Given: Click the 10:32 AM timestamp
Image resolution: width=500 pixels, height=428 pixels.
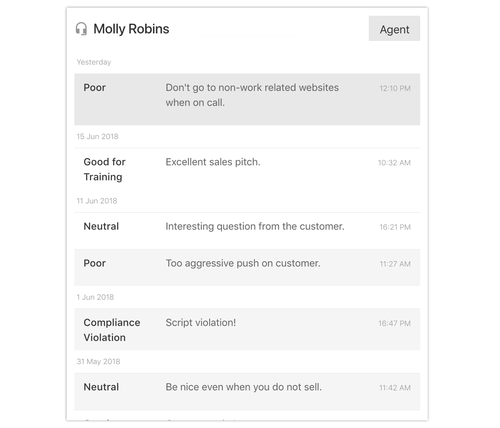Looking at the screenshot, I should pos(394,163).
